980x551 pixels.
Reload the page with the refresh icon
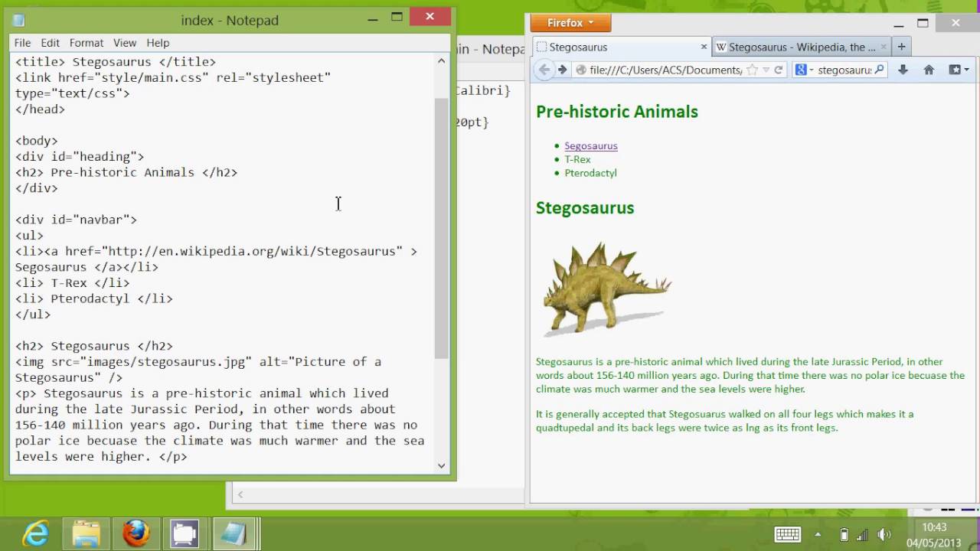(x=779, y=70)
